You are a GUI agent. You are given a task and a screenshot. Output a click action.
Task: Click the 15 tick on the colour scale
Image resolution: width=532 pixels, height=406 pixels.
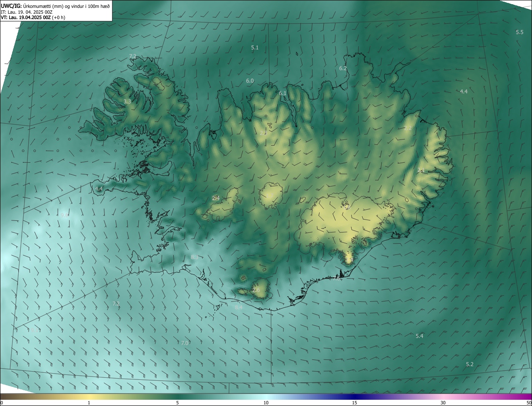pos(355,403)
